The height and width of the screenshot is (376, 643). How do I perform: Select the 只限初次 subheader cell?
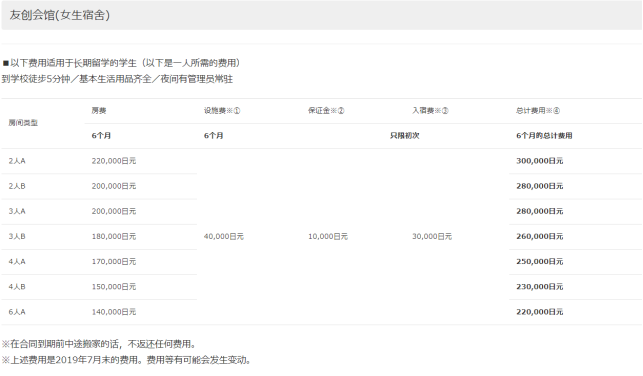[x=404, y=135]
